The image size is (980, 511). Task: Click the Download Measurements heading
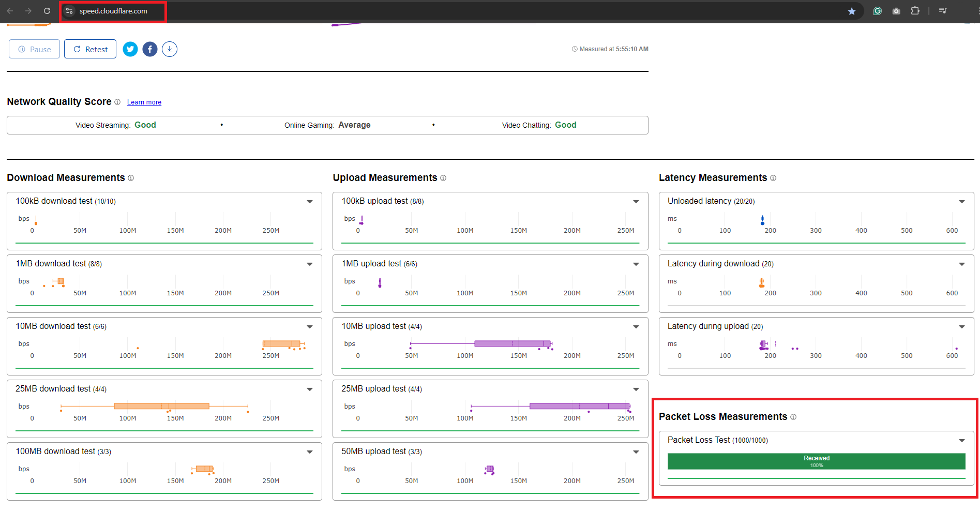(66, 178)
